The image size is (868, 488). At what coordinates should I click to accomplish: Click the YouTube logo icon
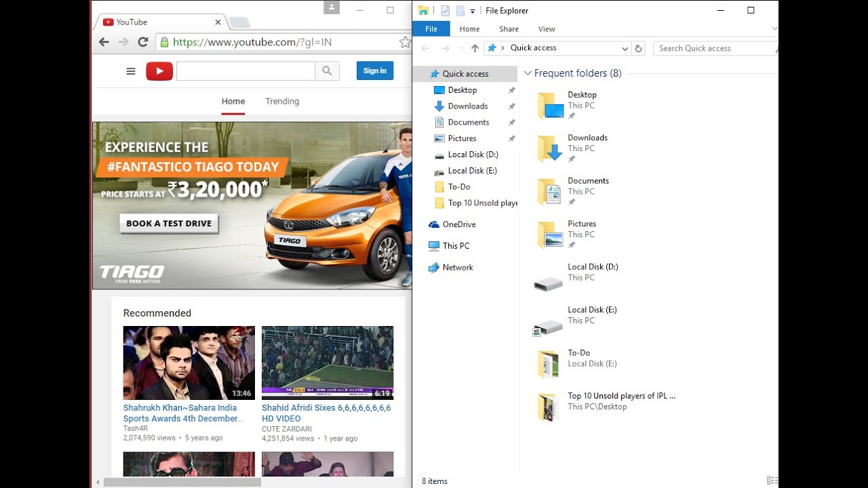(x=159, y=70)
